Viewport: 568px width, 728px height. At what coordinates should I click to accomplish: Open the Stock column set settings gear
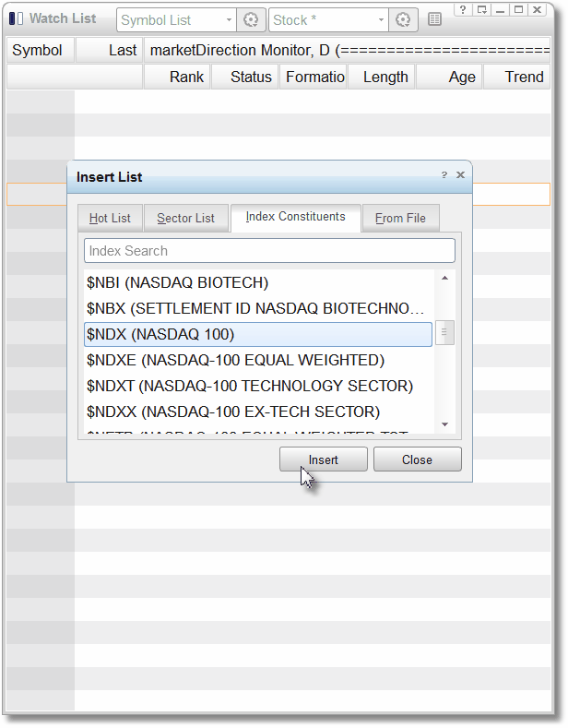pyautogui.click(x=403, y=20)
